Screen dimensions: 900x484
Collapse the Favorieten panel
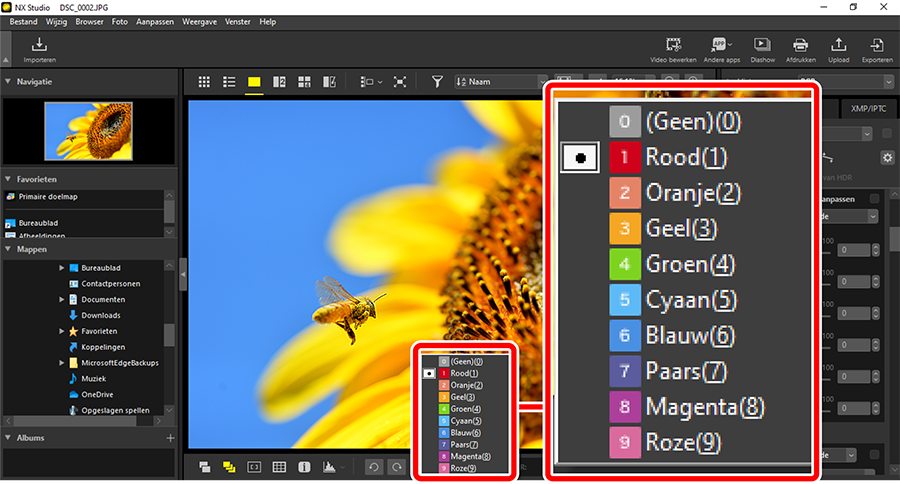click(x=8, y=179)
